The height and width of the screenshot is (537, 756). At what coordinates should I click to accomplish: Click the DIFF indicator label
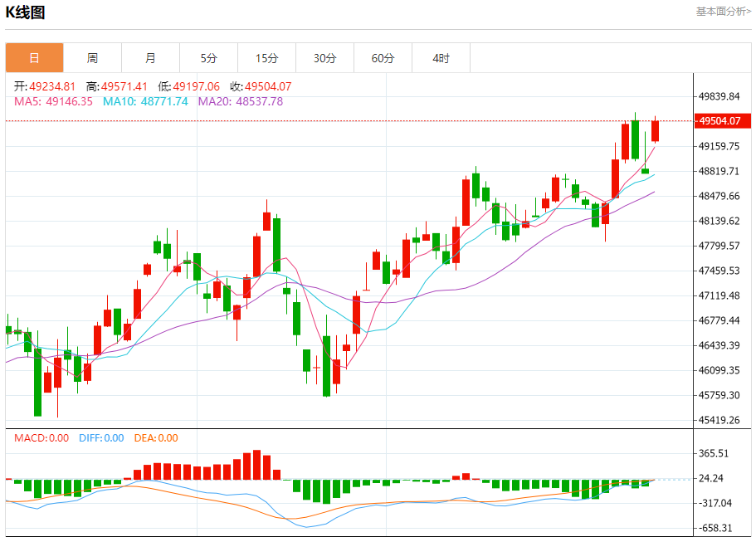coord(101,437)
